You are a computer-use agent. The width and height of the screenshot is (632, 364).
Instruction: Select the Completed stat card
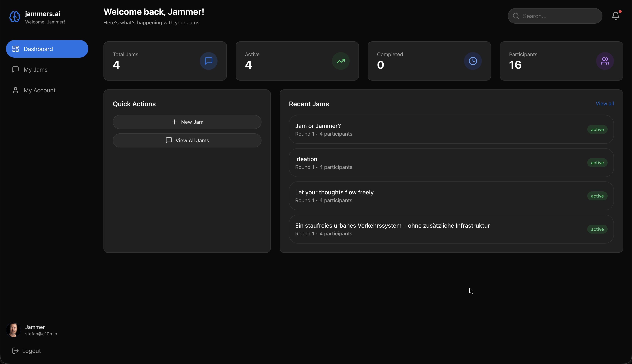[x=429, y=61]
